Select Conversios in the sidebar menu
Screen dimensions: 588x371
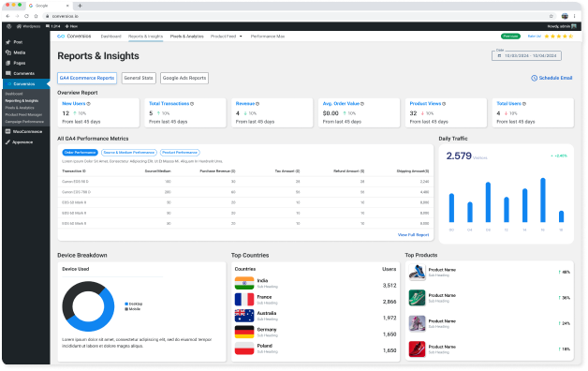coord(26,84)
